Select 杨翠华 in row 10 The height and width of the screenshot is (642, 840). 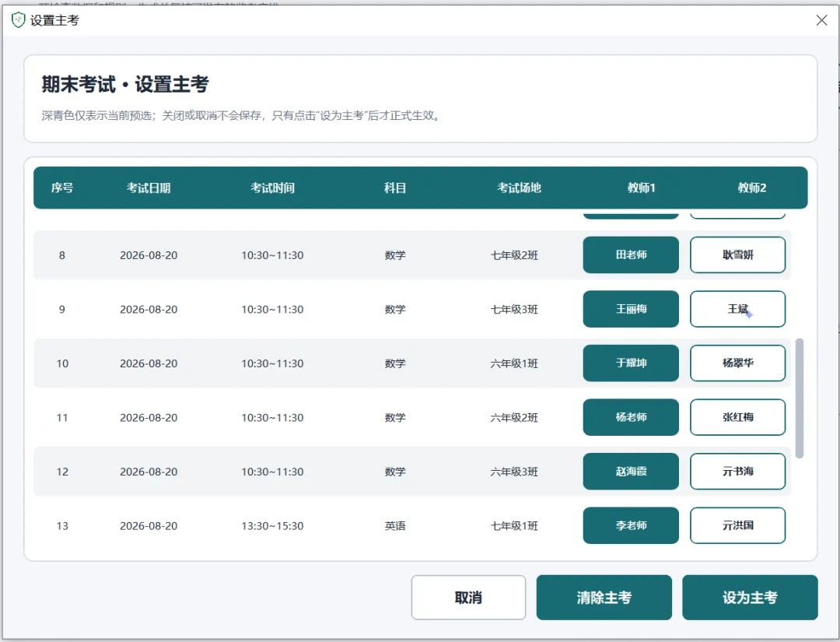tap(737, 363)
